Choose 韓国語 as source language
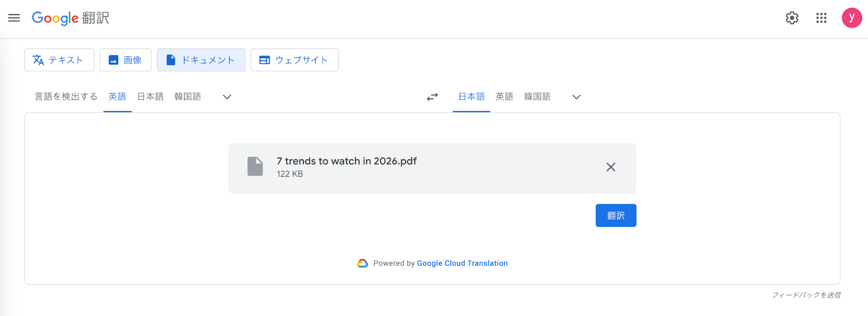Image resolution: width=868 pixels, height=316 pixels. (188, 96)
